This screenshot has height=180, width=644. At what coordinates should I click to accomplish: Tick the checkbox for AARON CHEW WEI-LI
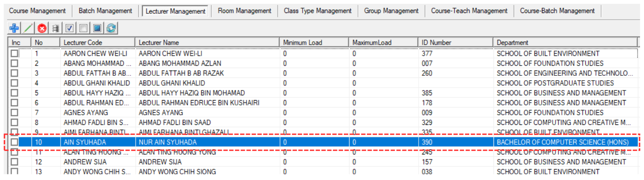15,54
